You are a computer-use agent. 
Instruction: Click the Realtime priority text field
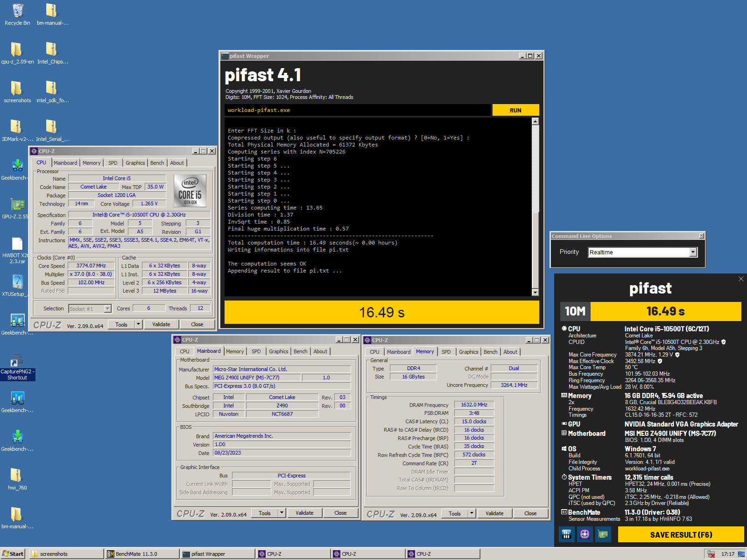pos(639,252)
